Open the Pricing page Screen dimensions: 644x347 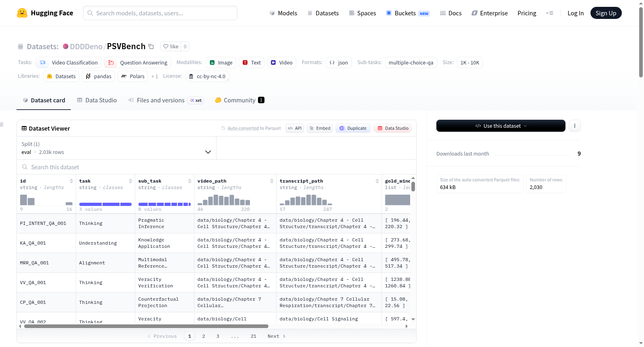pos(527,13)
